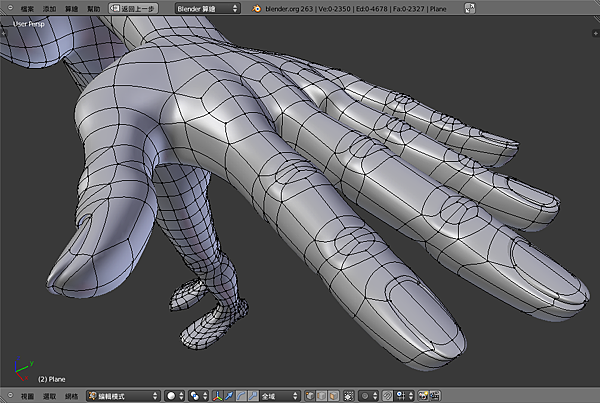Screen dimensions: 600x403
Task: Switch to vertex select mode
Action: [311, 396]
